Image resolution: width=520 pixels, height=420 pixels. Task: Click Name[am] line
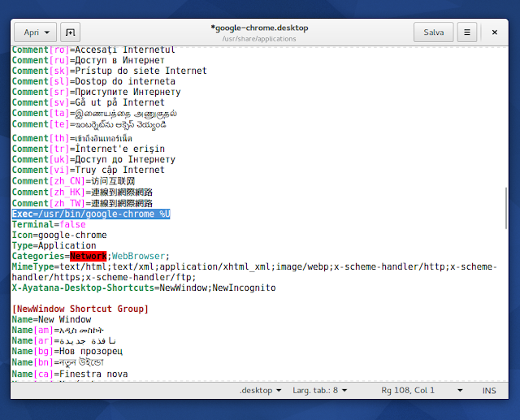point(58,330)
